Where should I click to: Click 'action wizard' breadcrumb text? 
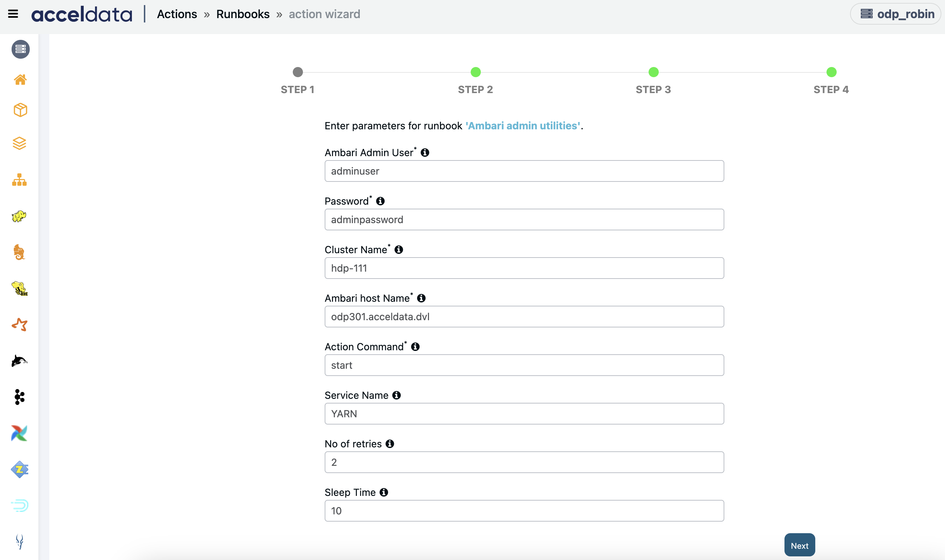pyautogui.click(x=325, y=14)
